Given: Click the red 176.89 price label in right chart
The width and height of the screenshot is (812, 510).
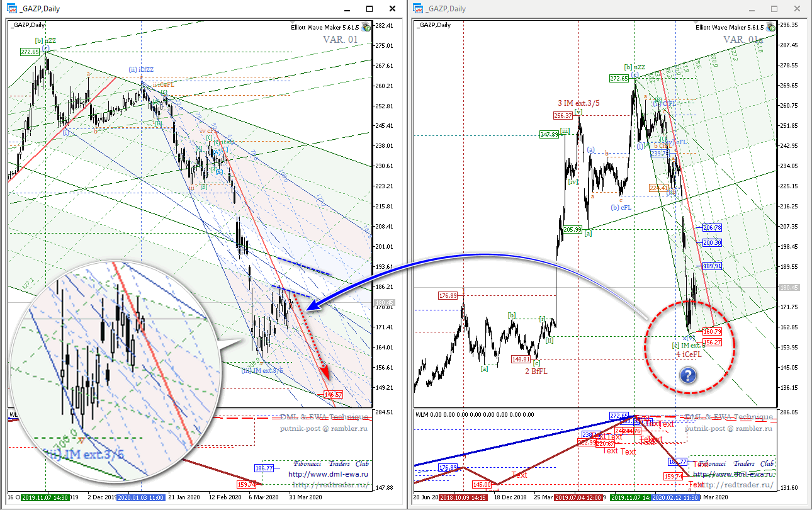Looking at the screenshot, I should click(x=449, y=295).
